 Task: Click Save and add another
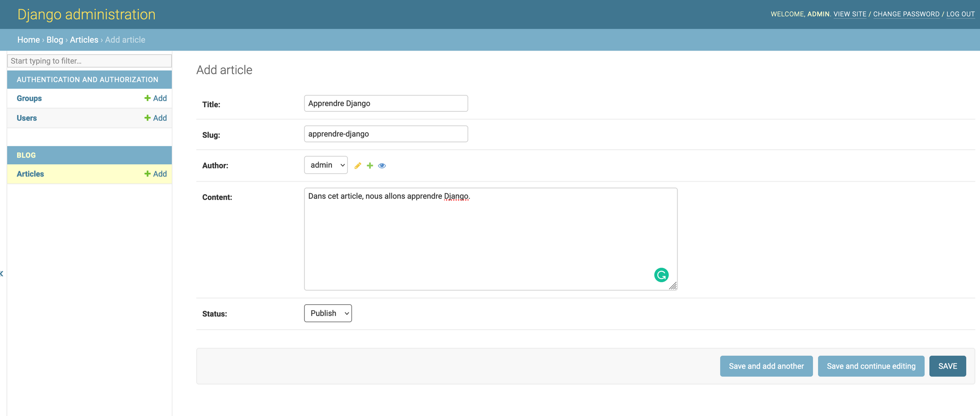click(x=766, y=366)
